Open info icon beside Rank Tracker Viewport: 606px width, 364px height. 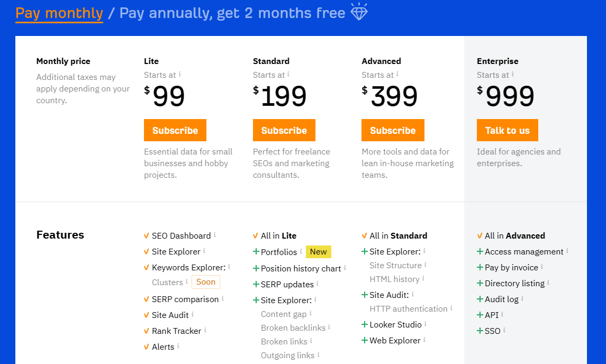point(205,330)
